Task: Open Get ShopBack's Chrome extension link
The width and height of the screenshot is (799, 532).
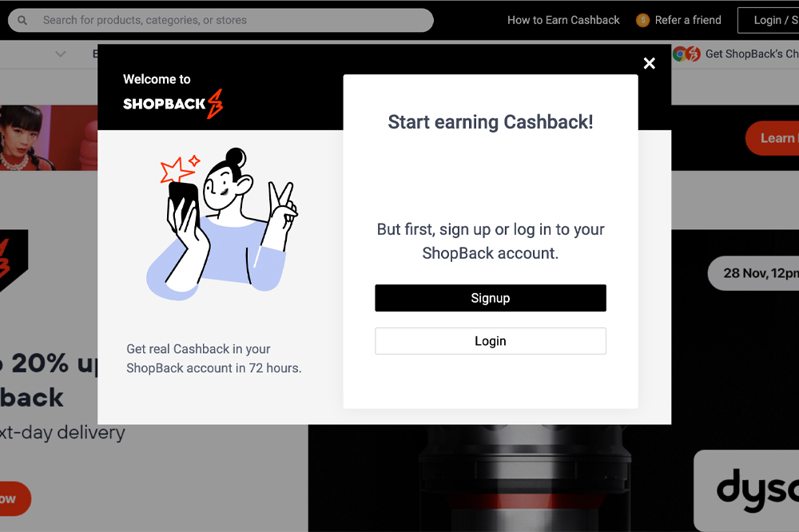Action: coord(752,54)
